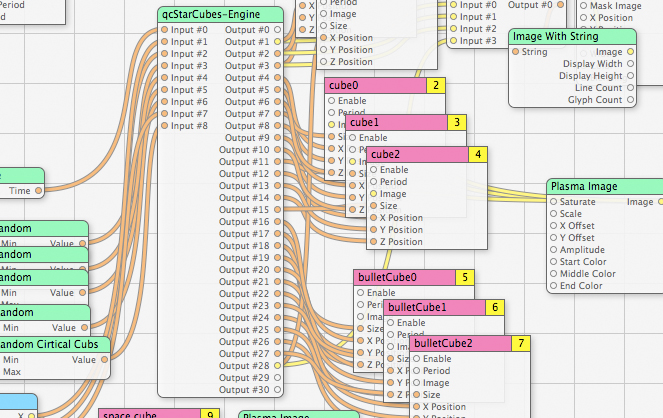
Task: Click Output #15 port on qcStarCubes-Engine
Action: pyautogui.click(x=277, y=210)
